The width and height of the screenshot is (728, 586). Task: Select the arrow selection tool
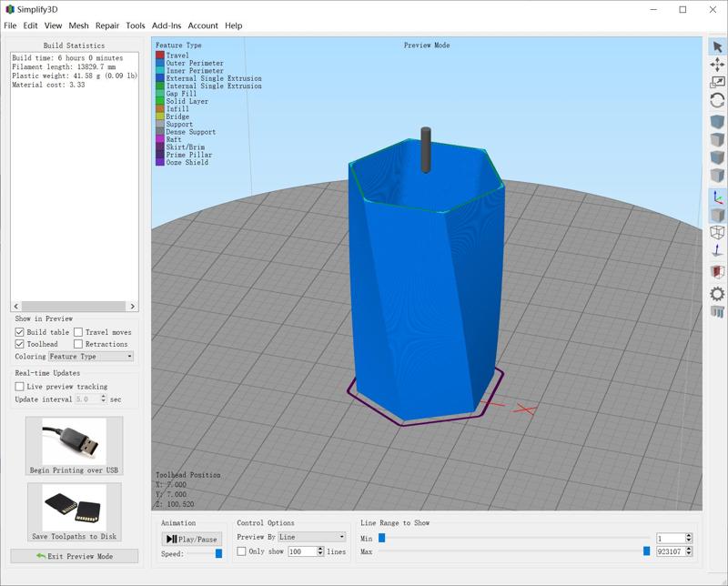717,46
